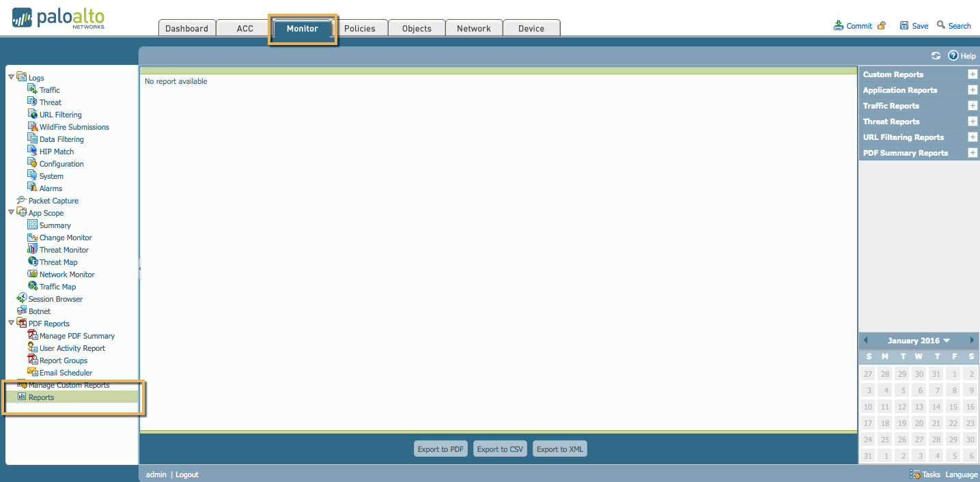Collapse the App Scope section
The image size is (980, 482).
click(x=11, y=212)
